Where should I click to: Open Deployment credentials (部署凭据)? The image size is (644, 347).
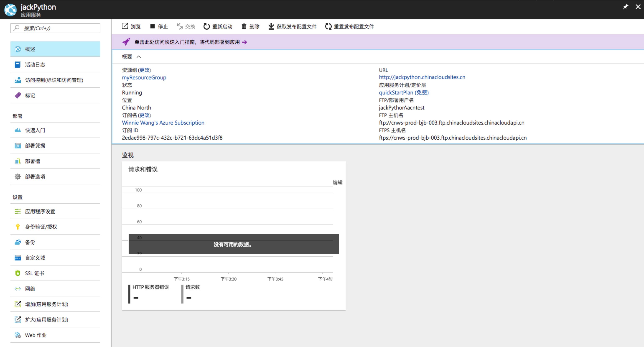click(x=55, y=146)
